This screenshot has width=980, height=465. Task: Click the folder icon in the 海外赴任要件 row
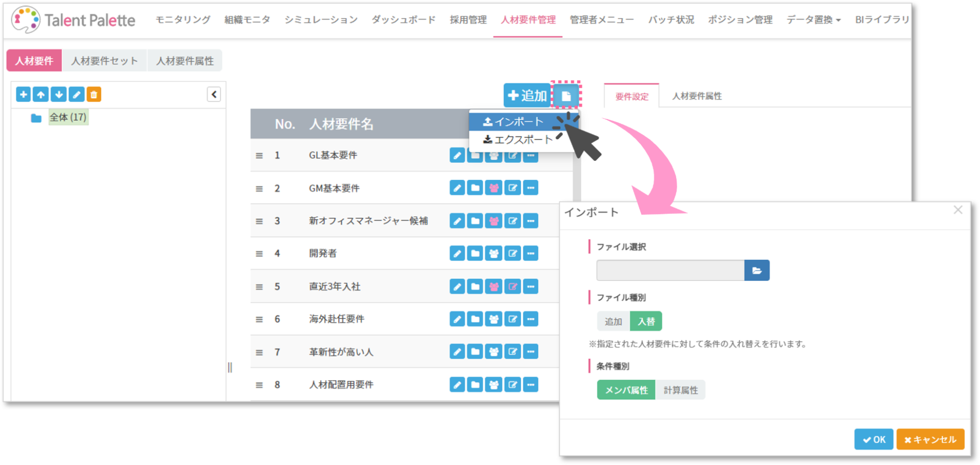pyautogui.click(x=475, y=319)
